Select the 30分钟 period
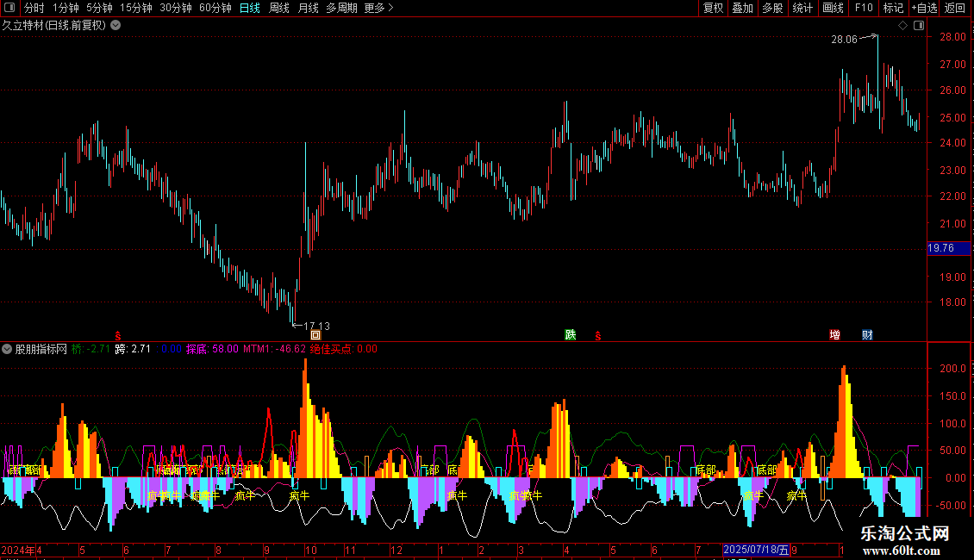This screenshot has height=560, width=974. coord(176,8)
